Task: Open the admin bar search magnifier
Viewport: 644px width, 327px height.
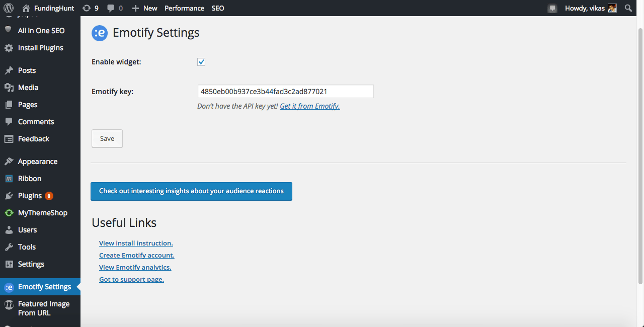Action: click(628, 8)
